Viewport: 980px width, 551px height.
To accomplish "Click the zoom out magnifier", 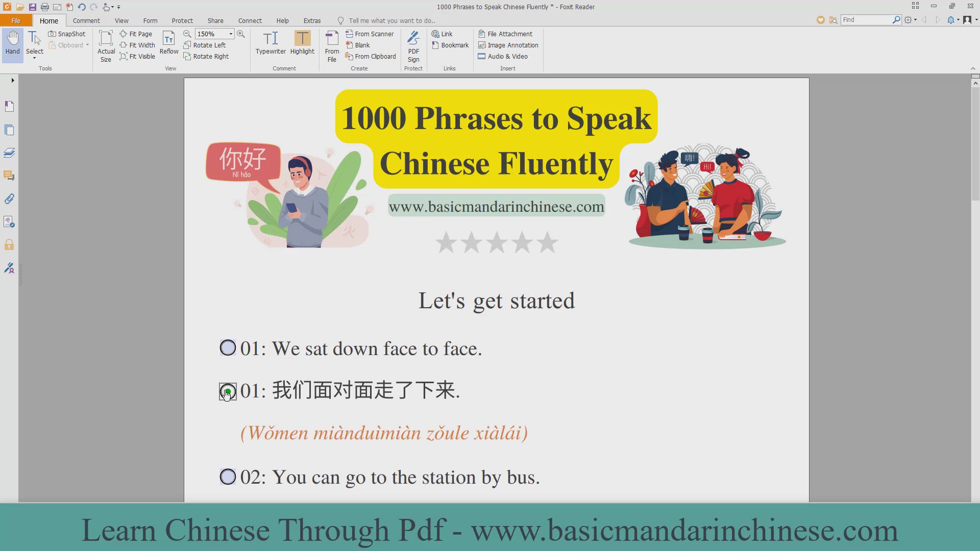I will click(187, 34).
